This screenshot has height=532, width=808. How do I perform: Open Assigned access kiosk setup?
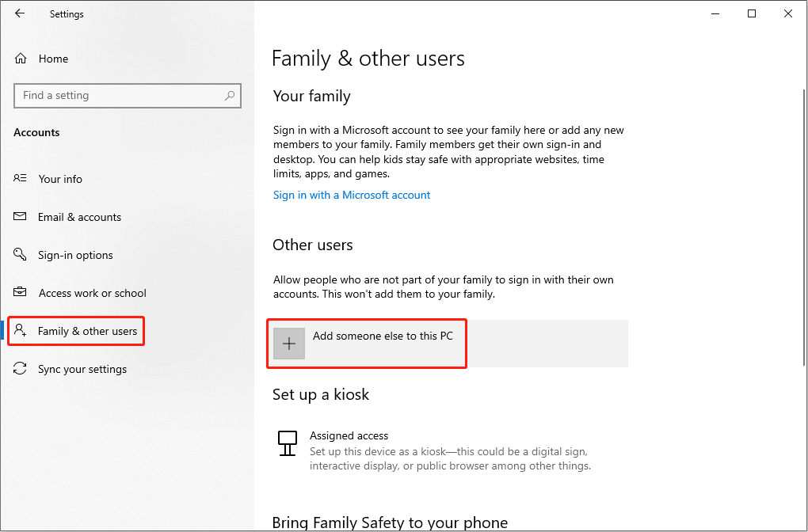tap(433, 450)
